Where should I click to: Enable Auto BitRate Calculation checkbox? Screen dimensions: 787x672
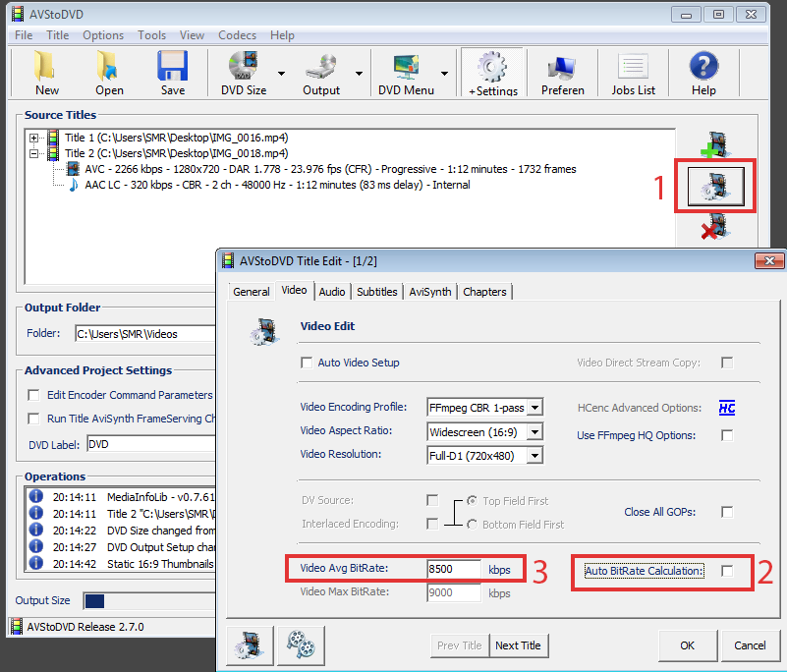pos(727,571)
